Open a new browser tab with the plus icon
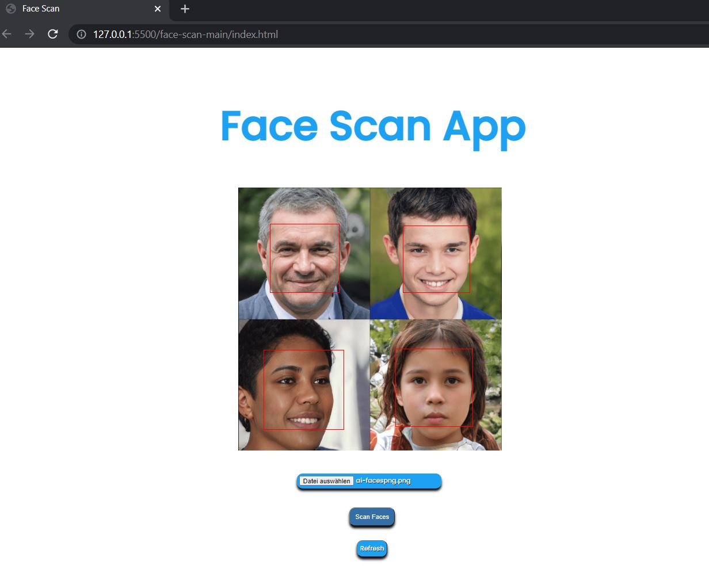 point(184,9)
